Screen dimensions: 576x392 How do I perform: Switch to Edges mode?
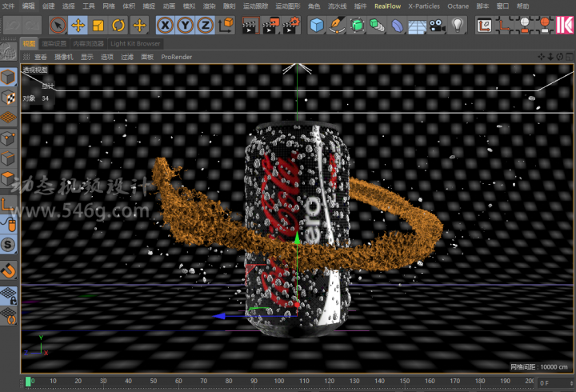point(8,159)
